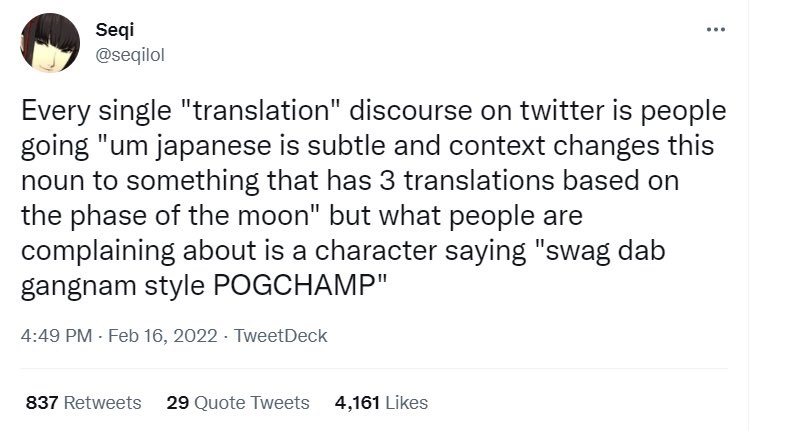Screen dimensions: 785x431
Task: Open the TweetDeck source link
Action: (280, 336)
